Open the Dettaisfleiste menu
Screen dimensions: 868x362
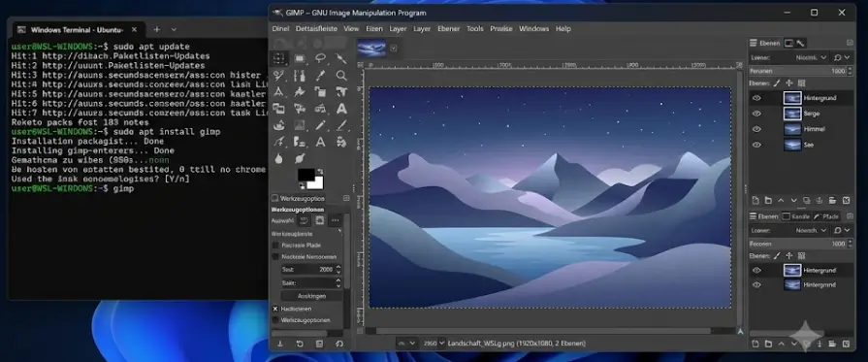316,29
